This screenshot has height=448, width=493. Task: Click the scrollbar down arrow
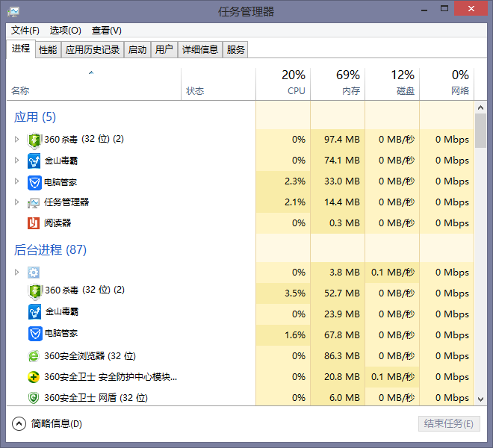coord(480,399)
